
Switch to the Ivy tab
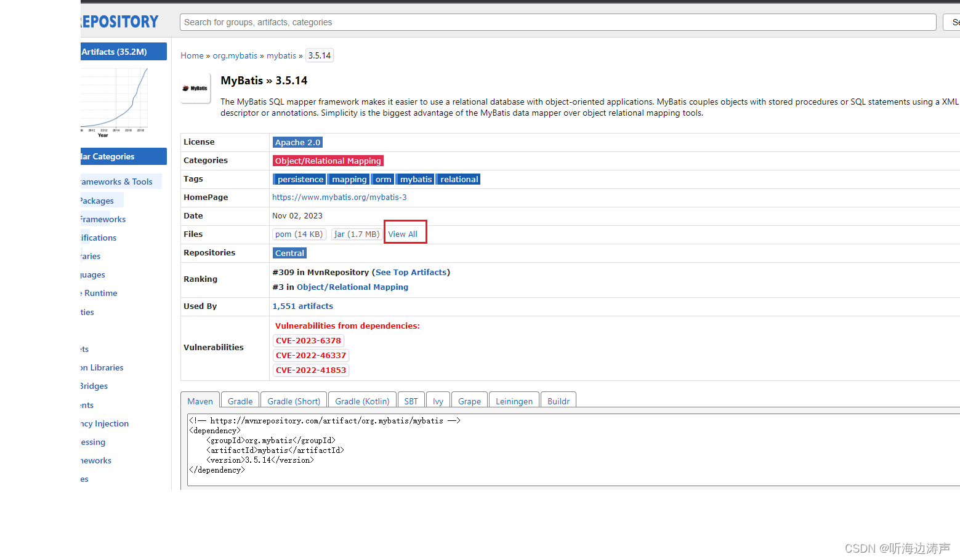coord(438,401)
